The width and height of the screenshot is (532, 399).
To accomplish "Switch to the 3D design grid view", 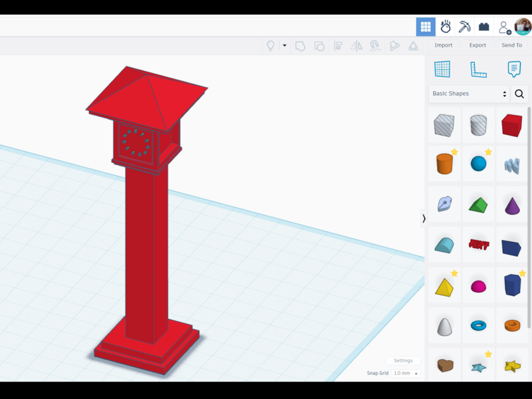I will pyautogui.click(x=426, y=27).
